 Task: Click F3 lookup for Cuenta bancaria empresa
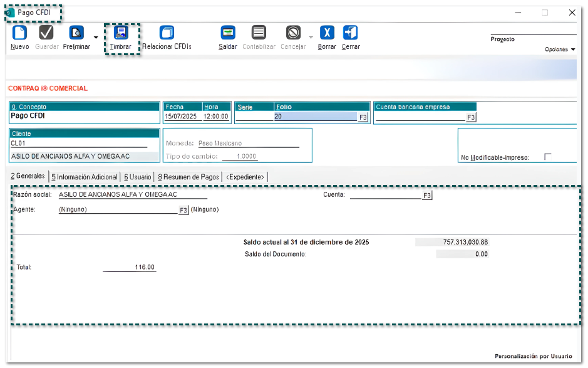coord(471,117)
